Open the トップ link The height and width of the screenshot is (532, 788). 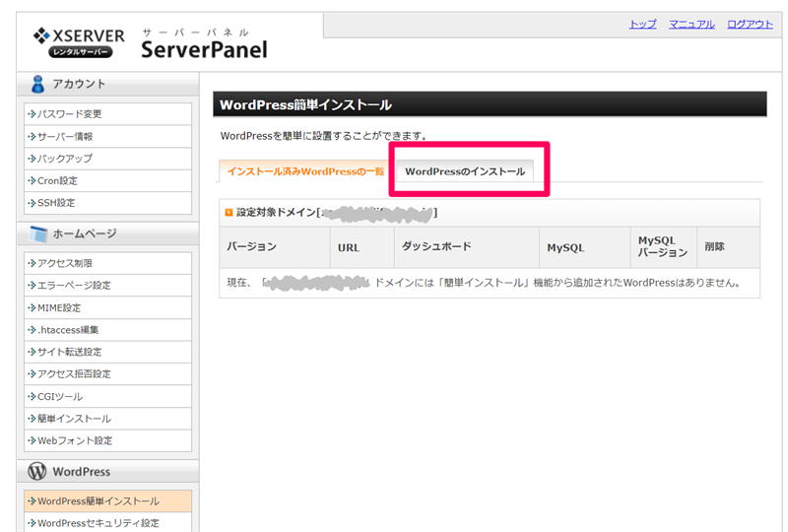click(x=643, y=24)
